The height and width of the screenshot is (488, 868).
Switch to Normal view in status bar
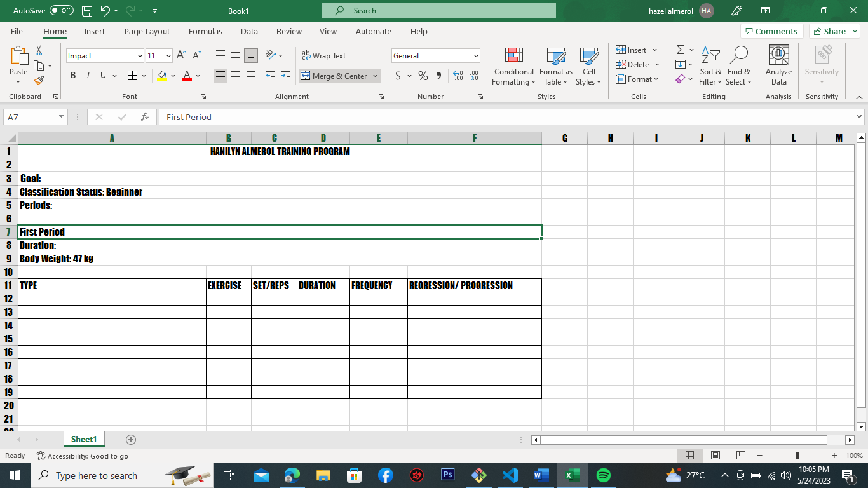pyautogui.click(x=689, y=456)
